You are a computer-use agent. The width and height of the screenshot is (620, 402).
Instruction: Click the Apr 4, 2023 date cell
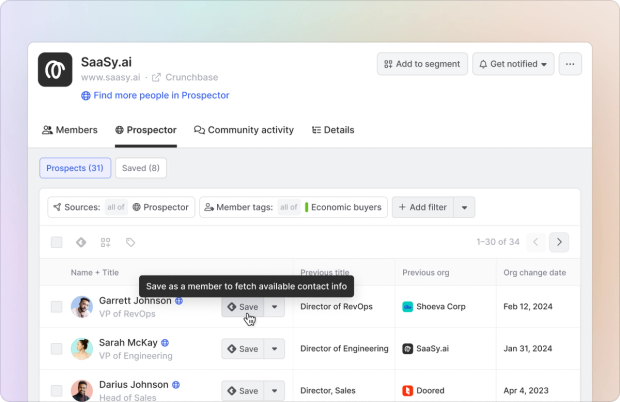pos(526,391)
